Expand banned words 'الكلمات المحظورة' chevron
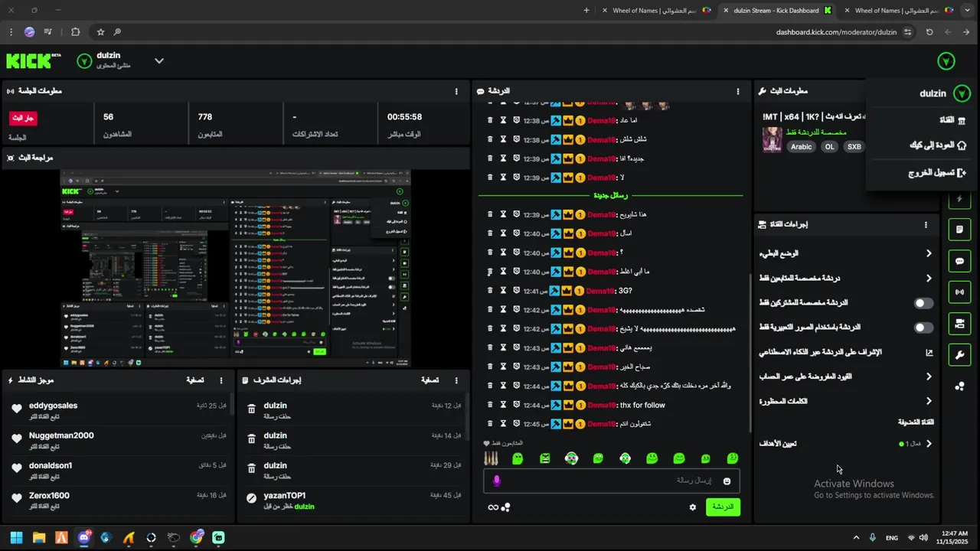This screenshot has height=551, width=980. (929, 401)
